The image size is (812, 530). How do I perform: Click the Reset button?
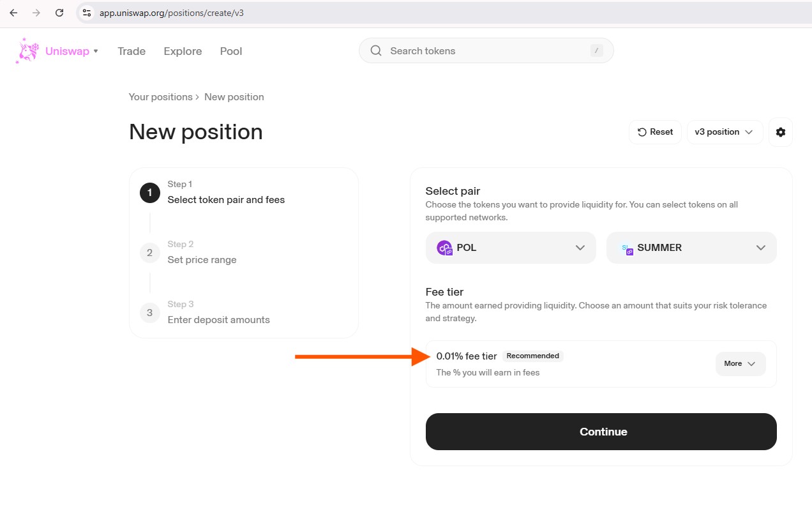tap(655, 132)
